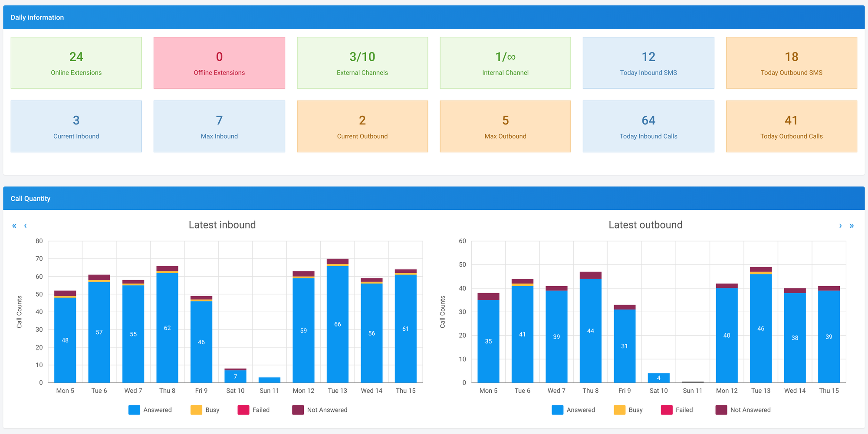
Task: Click the Fri 9 outbound bar showing 31
Action: [x=625, y=346]
